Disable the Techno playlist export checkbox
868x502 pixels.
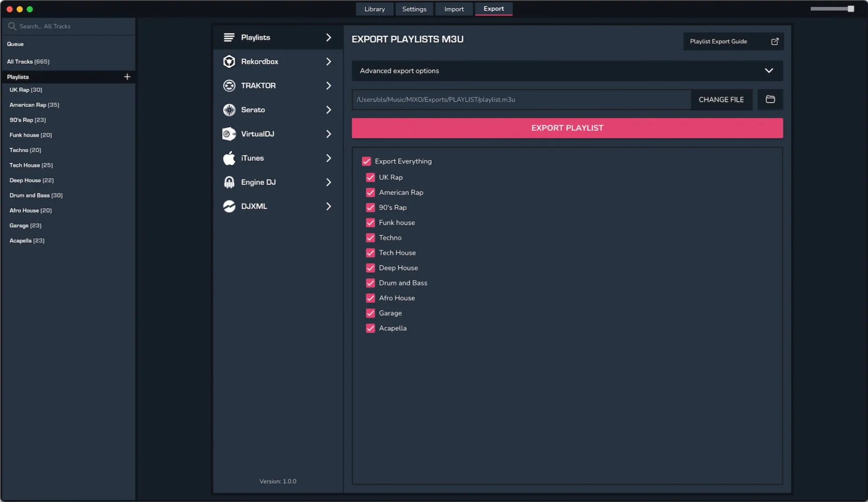[x=370, y=238]
